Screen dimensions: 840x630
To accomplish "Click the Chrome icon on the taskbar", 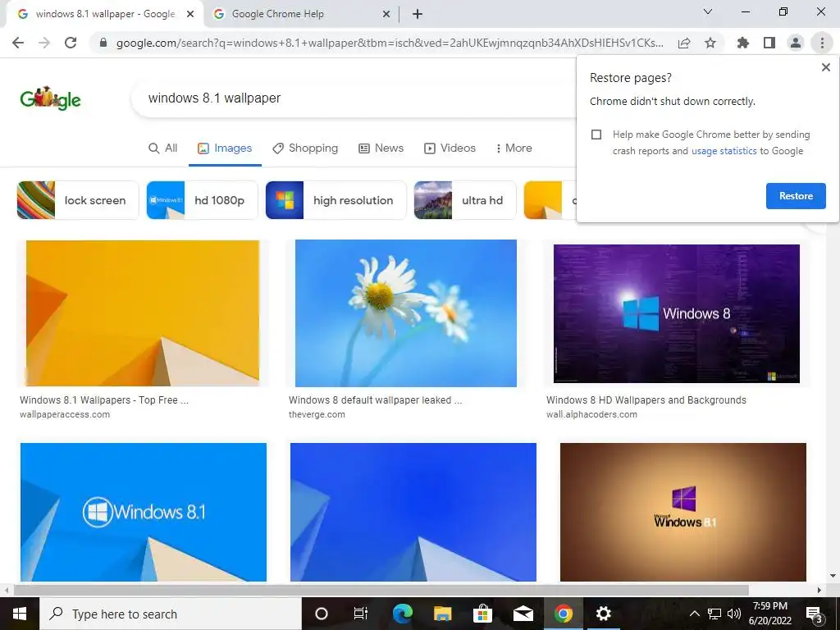I will (x=563, y=614).
